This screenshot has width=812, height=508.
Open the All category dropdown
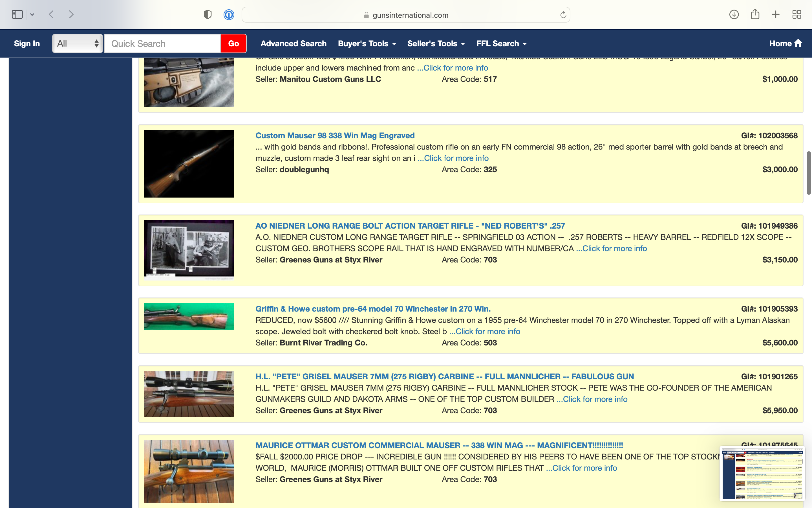78,44
